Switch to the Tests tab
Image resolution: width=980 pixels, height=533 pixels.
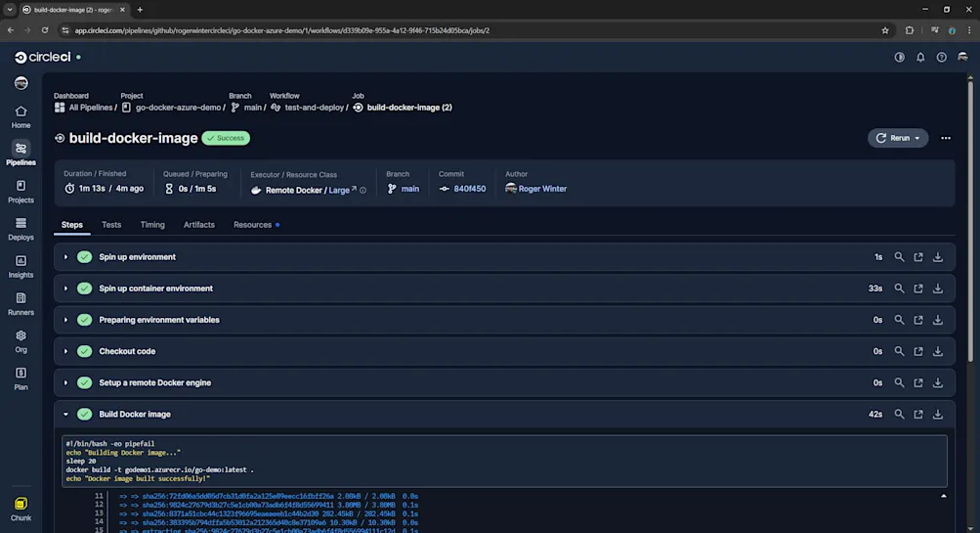(111, 225)
